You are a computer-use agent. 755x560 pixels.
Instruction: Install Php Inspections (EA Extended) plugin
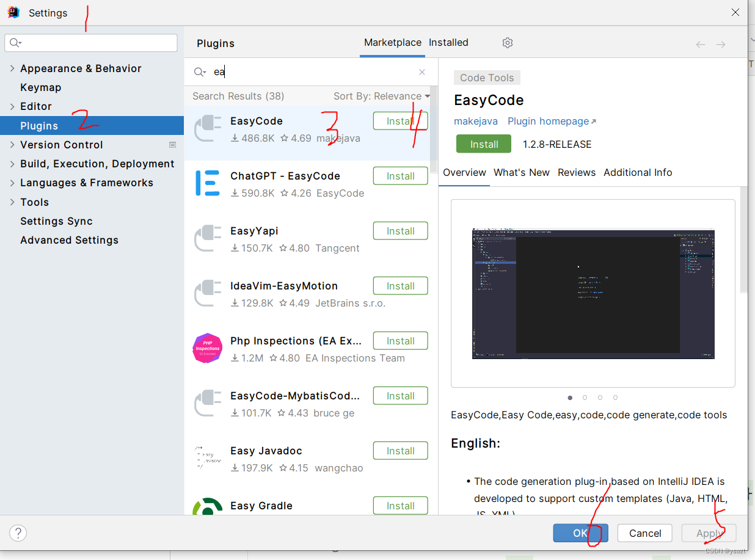pyautogui.click(x=401, y=341)
